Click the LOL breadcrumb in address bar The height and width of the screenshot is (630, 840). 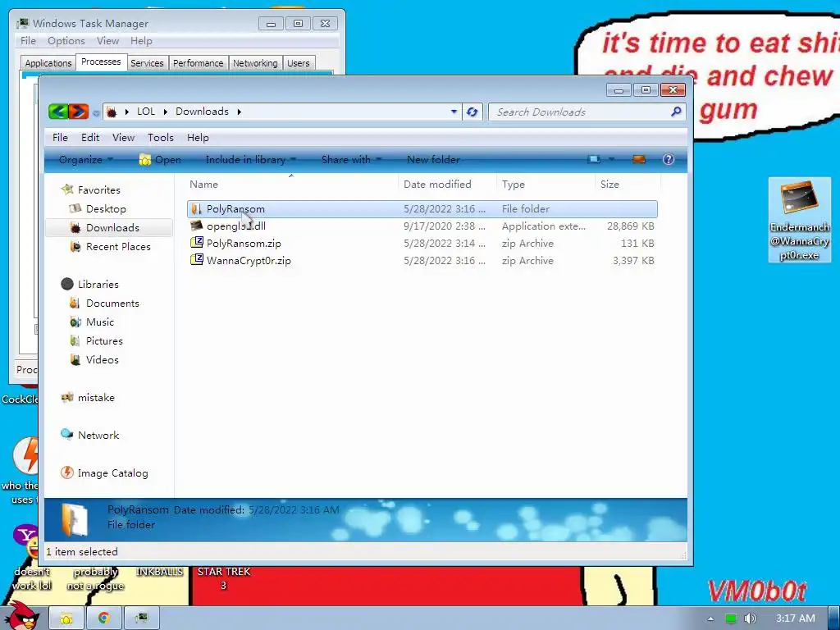(146, 112)
